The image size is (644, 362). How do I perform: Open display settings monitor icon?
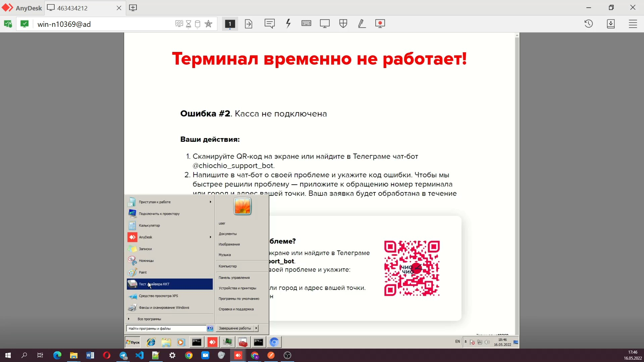[x=324, y=23]
